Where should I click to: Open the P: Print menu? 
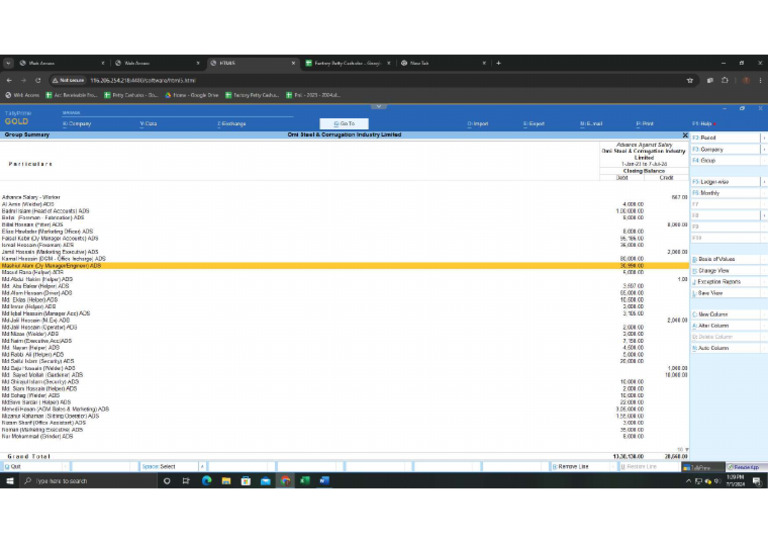coord(645,124)
